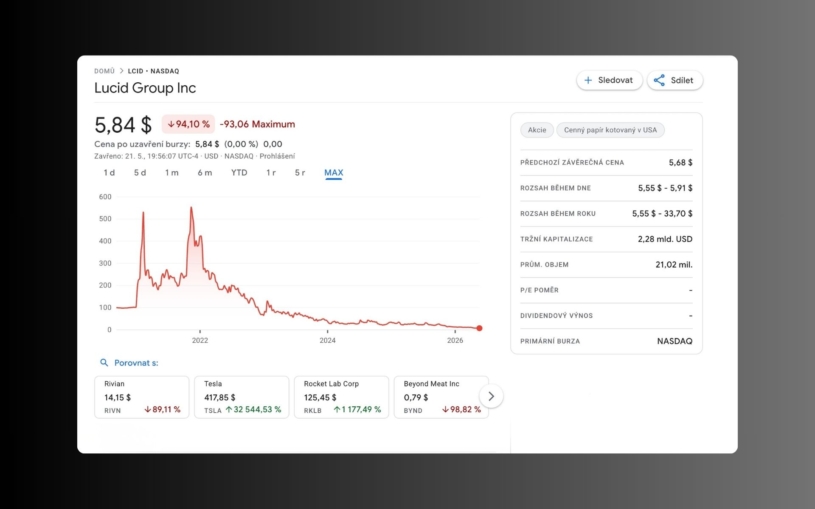Click the 5,68 $ previous close value
815x509 pixels.
[x=680, y=163]
